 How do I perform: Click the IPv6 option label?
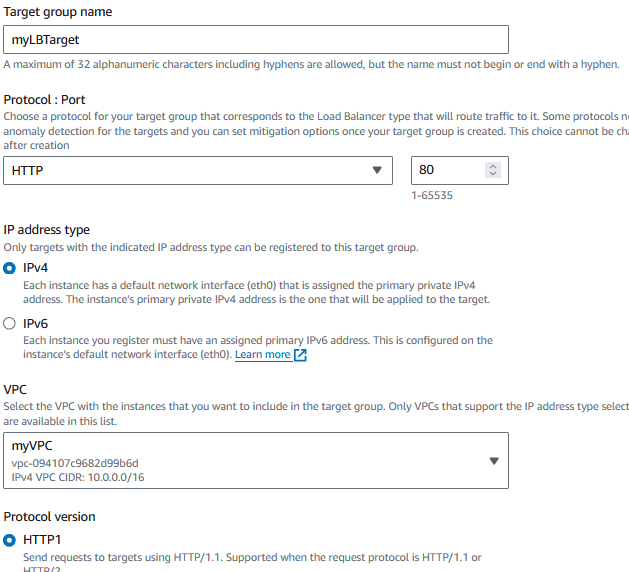click(36, 323)
